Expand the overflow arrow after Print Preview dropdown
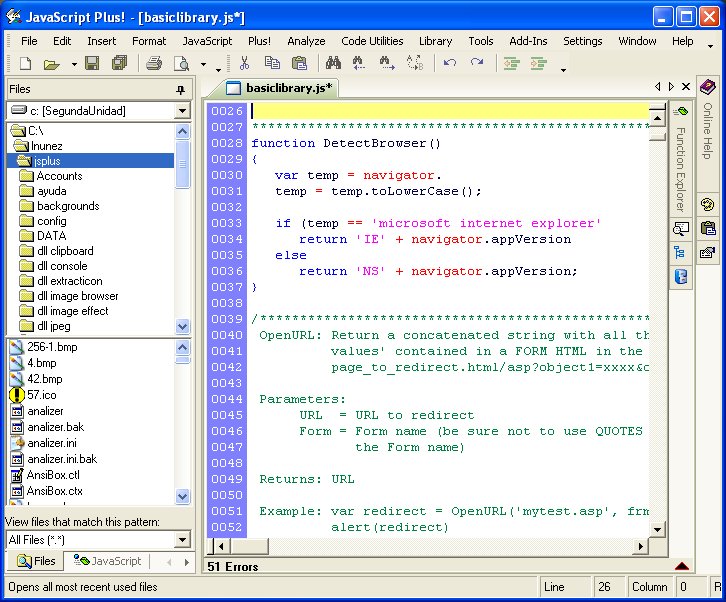The image size is (726, 602). [x=219, y=70]
